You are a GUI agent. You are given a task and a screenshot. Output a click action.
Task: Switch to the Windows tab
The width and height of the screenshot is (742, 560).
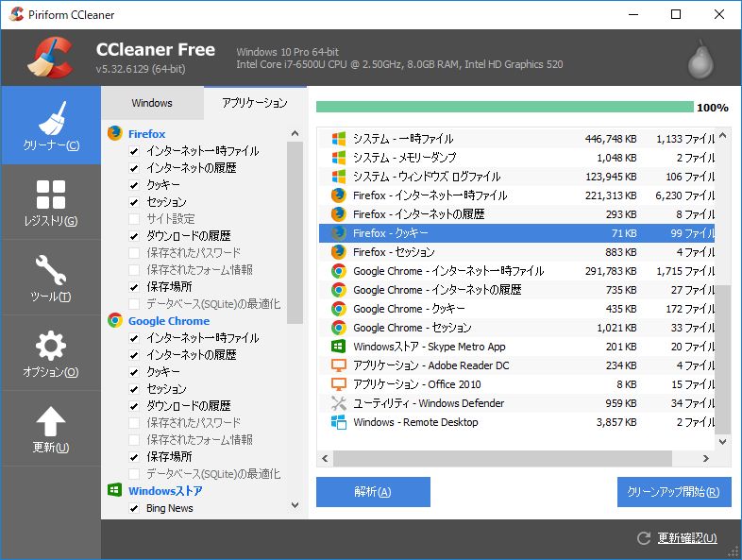[x=152, y=103]
